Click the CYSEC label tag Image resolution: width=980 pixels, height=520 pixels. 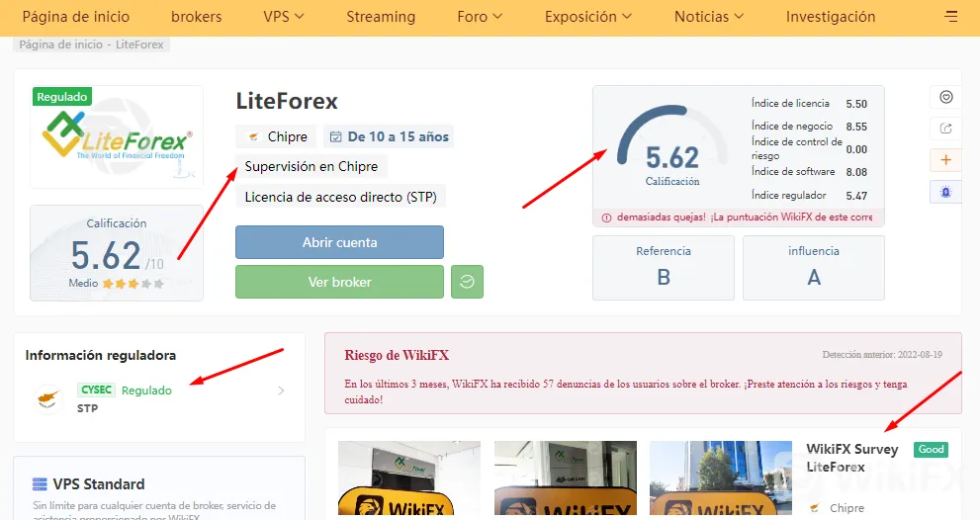pyautogui.click(x=96, y=390)
